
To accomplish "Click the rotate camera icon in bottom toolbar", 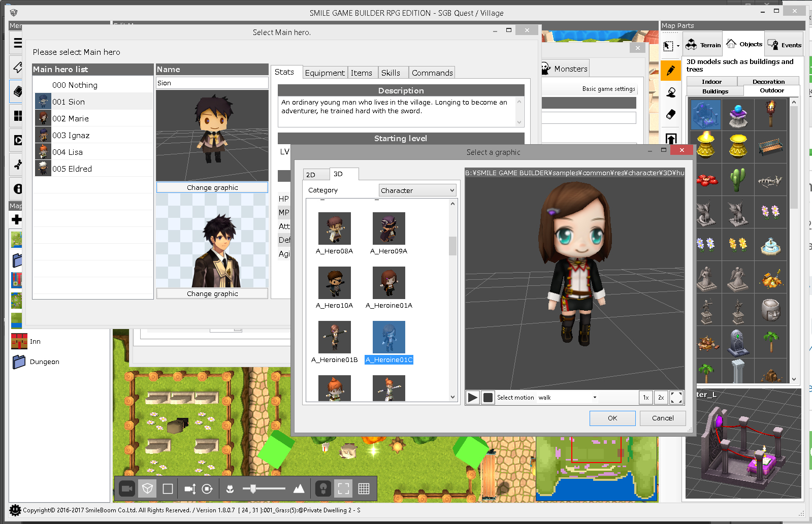I will tap(207, 488).
